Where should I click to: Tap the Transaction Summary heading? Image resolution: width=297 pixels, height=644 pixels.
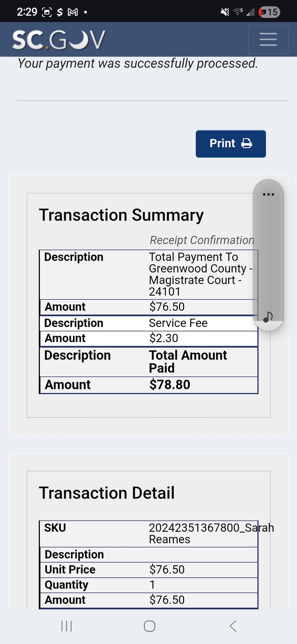121,215
